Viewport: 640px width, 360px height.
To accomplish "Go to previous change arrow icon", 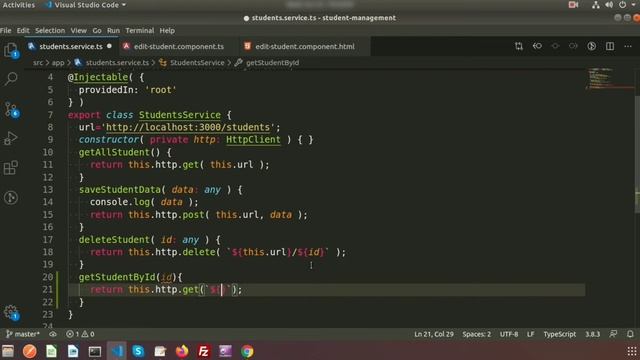I will 537,46.
